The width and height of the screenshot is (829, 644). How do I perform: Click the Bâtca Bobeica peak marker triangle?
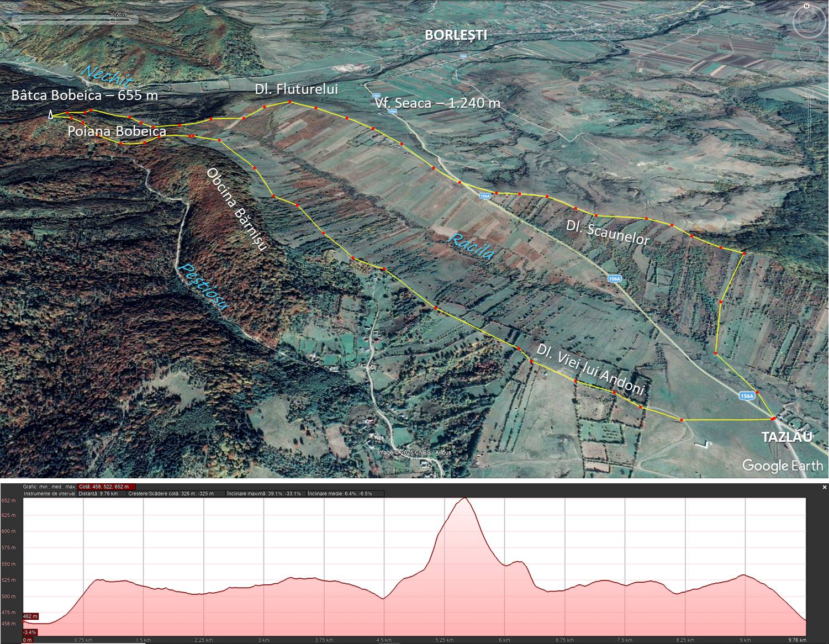tap(51, 115)
